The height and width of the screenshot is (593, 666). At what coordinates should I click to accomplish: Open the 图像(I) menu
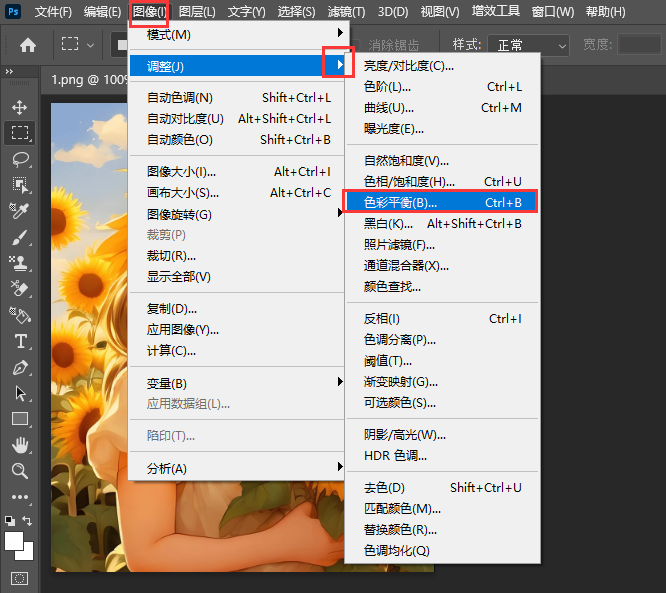pos(150,11)
